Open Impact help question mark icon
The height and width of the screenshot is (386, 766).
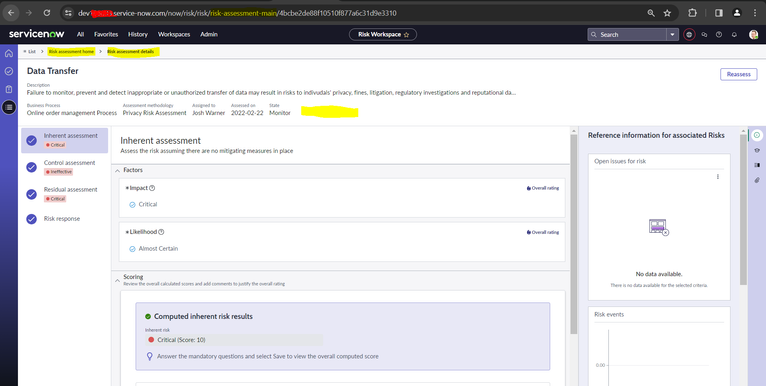click(152, 188)
